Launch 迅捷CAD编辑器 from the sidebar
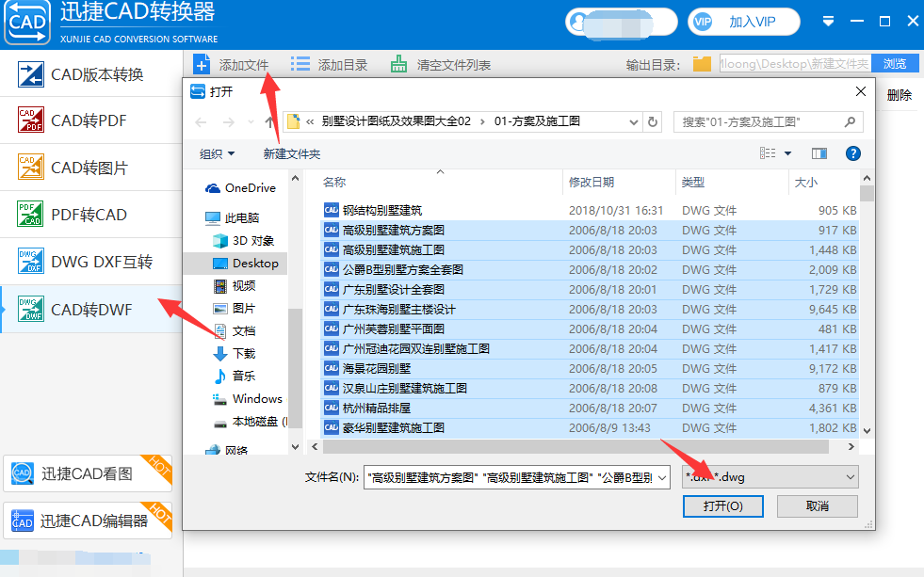The image size is (924, 577). click(88, 521)
